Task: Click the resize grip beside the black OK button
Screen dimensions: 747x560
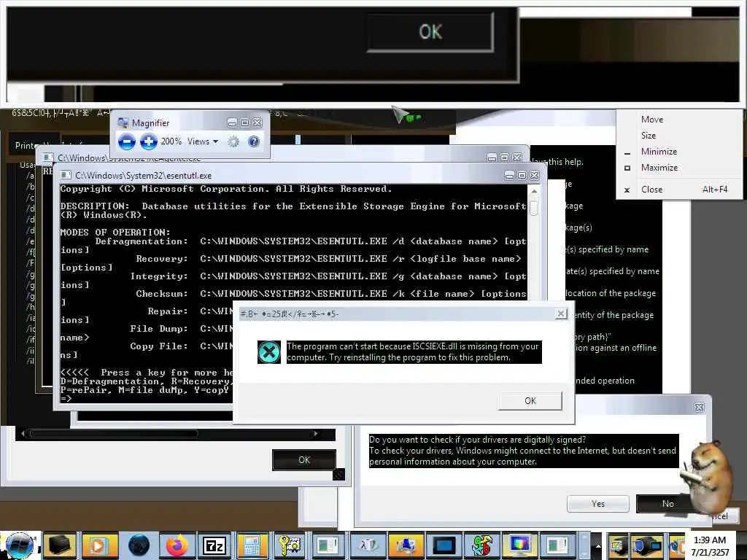Action: [338, 474]
